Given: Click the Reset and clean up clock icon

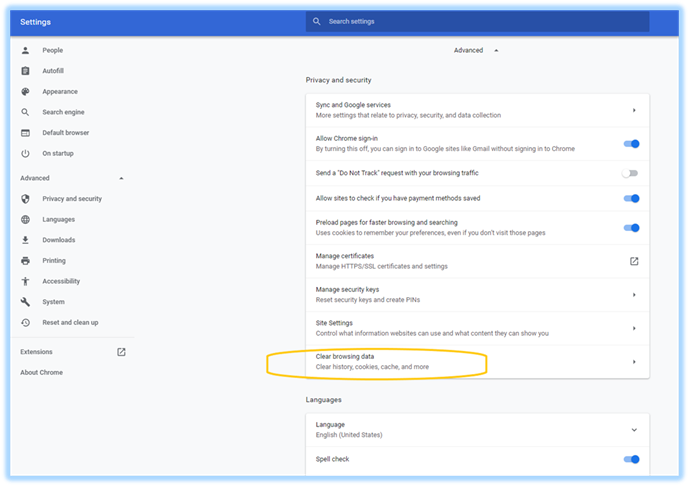Looking at the screenshot, I should pos(25,323).
